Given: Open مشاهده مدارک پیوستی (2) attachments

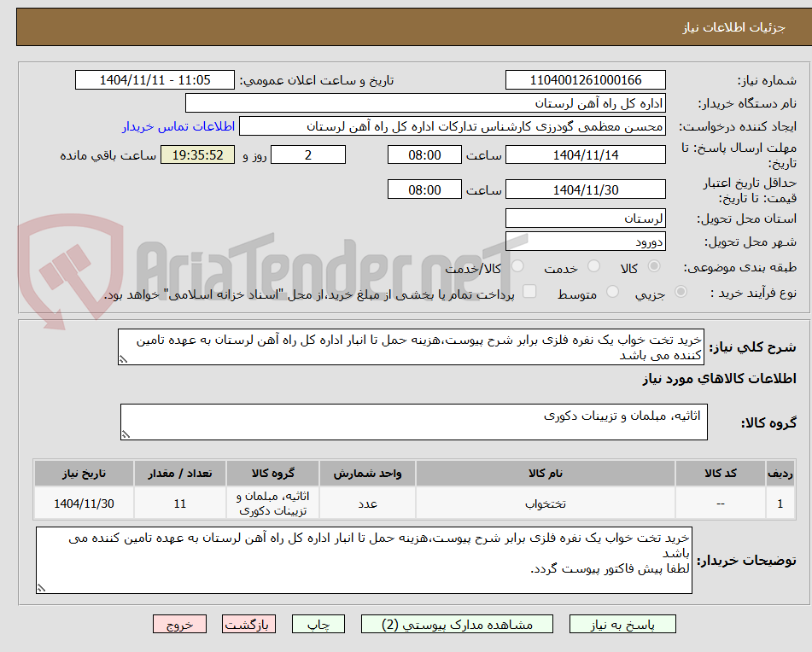Looking at the screenshot, I should [x=457, y=624].
